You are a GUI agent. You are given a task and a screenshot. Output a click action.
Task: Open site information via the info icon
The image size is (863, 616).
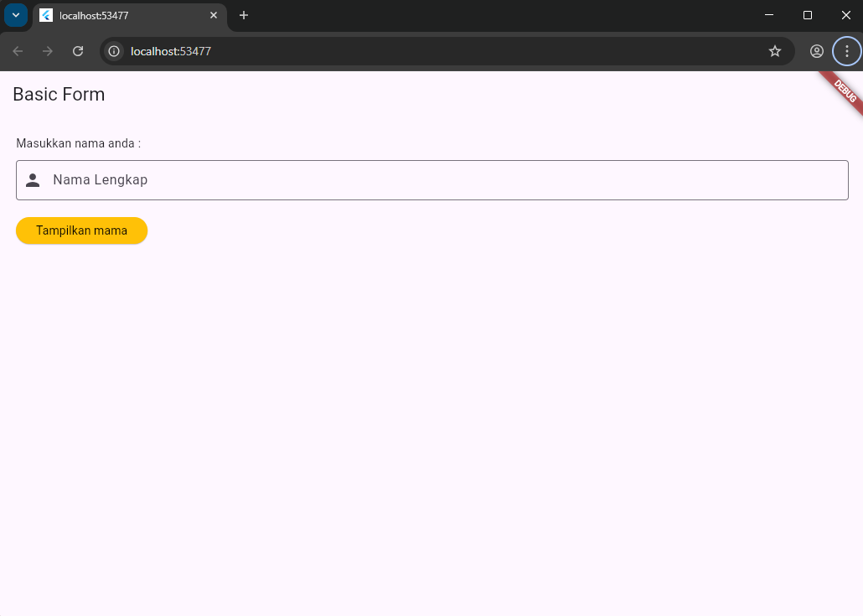point(113,51)
